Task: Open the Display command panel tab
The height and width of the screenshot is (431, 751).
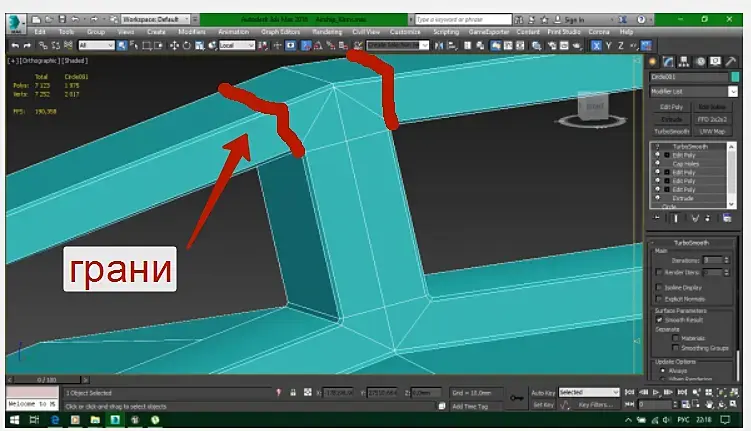Action: (716, 62)
